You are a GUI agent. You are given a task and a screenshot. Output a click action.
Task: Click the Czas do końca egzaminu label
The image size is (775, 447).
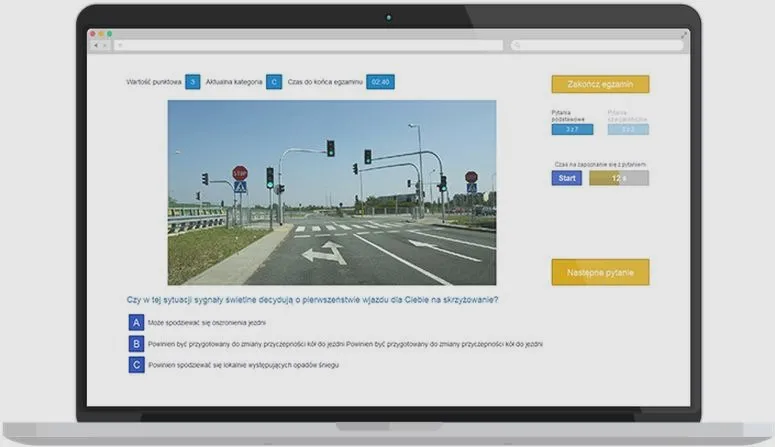325,82
